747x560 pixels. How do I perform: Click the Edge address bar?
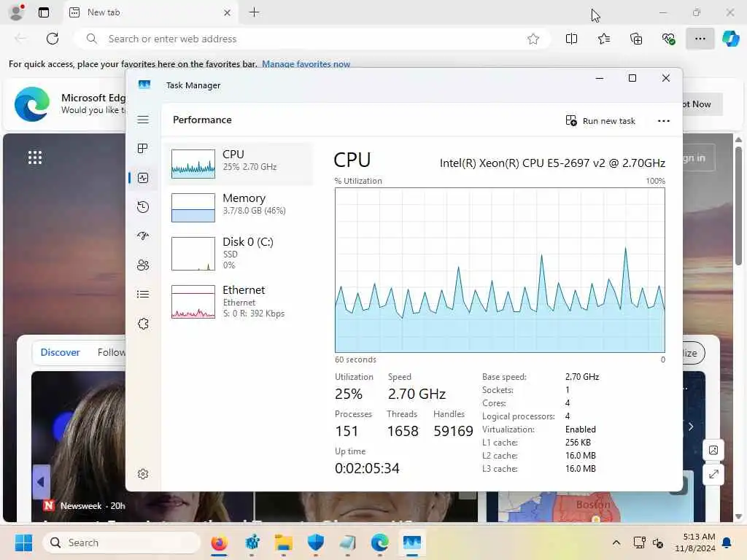click(x=311, y=39)
